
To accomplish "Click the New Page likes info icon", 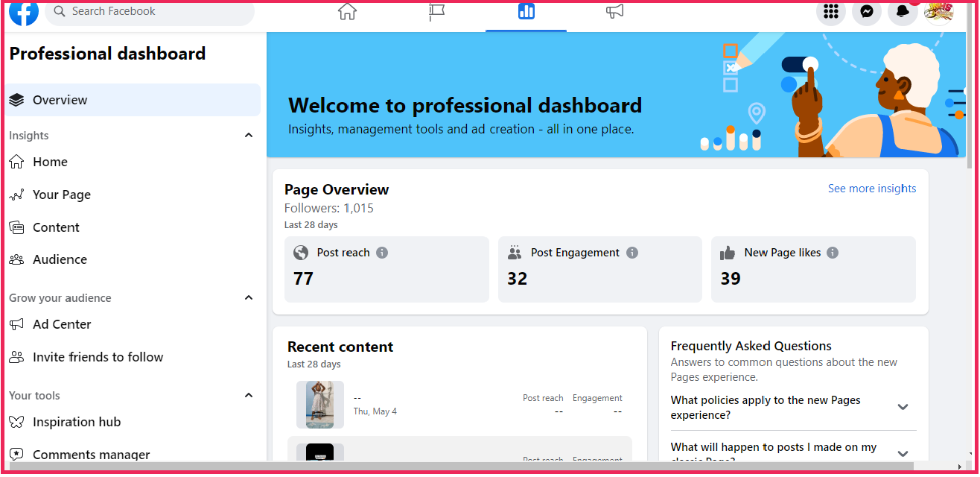I will (x=833, y=253).
